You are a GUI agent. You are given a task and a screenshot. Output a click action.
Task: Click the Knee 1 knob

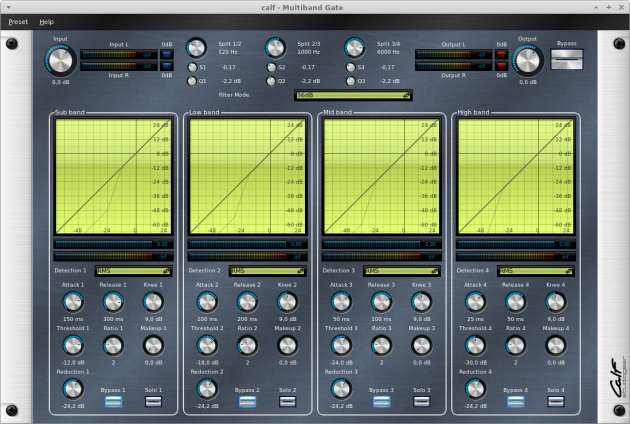point(153,302)
